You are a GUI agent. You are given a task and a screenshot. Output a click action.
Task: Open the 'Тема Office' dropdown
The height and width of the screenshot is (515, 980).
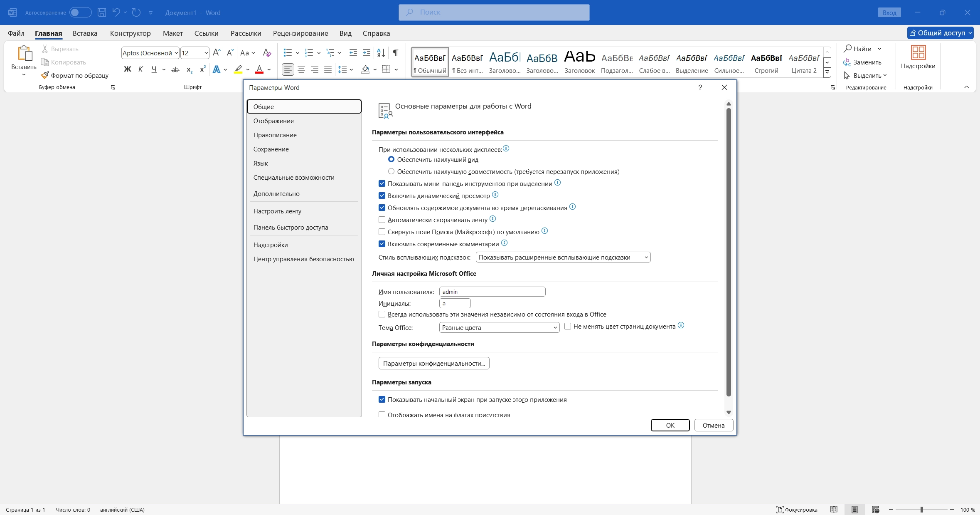coord(499,327)
